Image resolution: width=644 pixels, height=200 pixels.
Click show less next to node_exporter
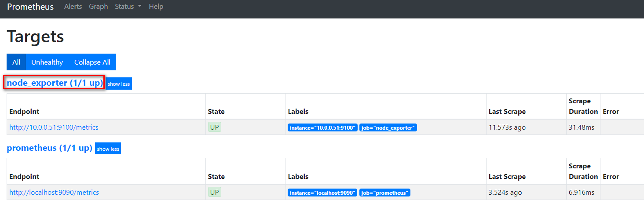coord(119,84)
